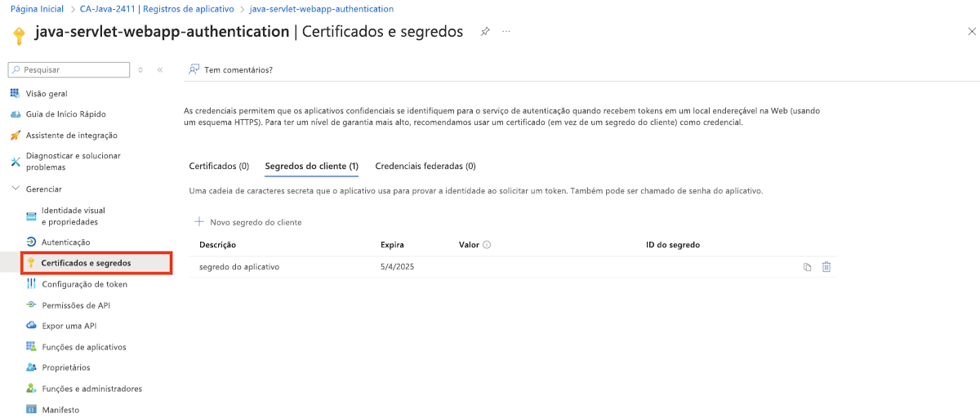Click the plus icon for new secret
Screen dimensions: 980x418
pos(199,222)
